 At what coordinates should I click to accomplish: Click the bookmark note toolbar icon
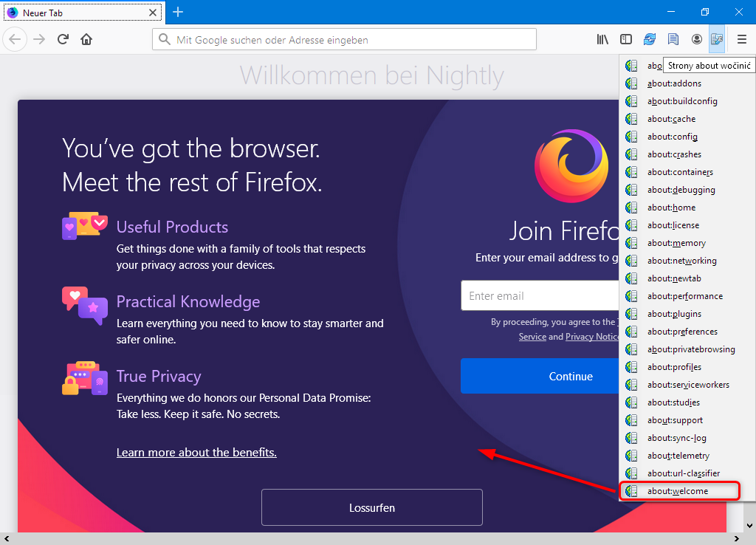coord(673,39)
